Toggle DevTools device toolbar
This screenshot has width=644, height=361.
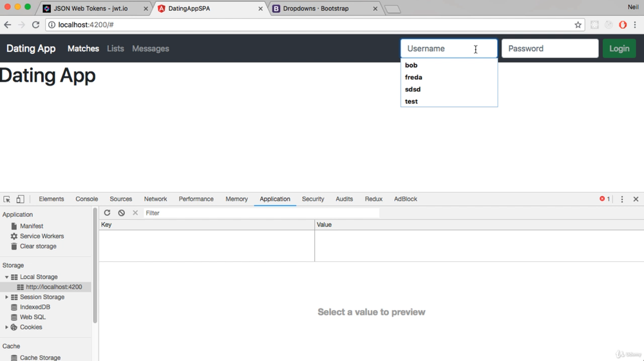click(x=20, y=199)
